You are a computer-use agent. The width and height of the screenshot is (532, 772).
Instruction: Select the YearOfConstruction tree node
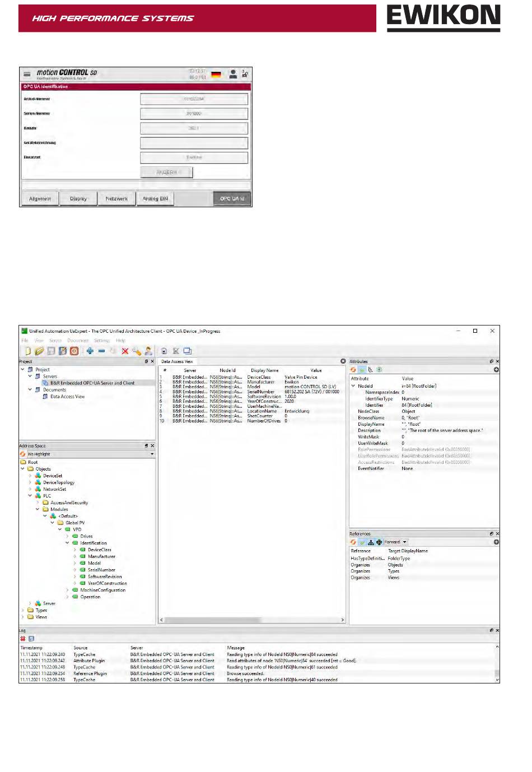tap(107, 583)
